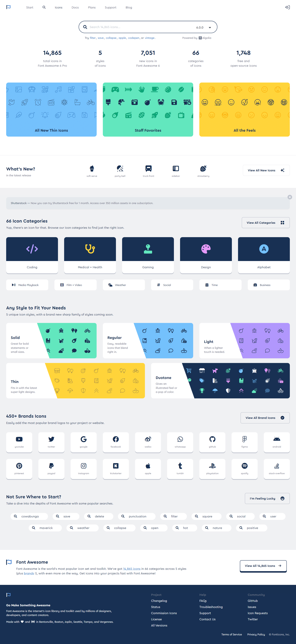Select the sidebar new icon
The image size is (296, 644).
(x=176, y=171)
